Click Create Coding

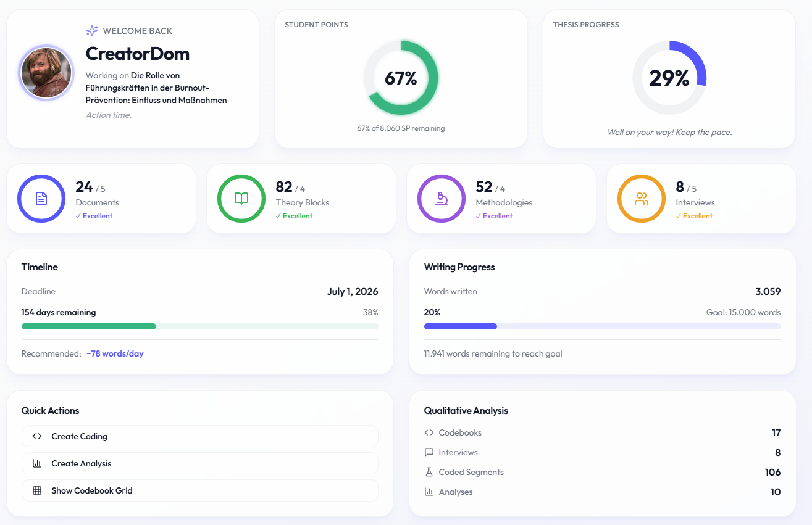coord(199,436)
